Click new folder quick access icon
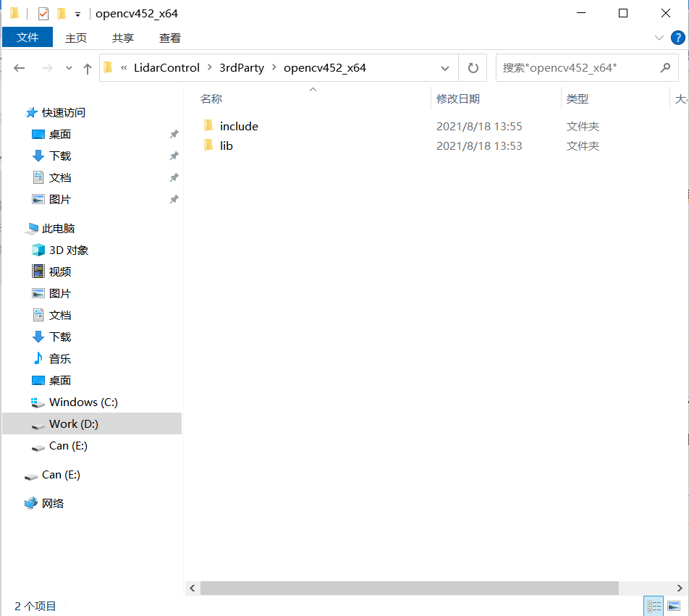 (62, 14)
